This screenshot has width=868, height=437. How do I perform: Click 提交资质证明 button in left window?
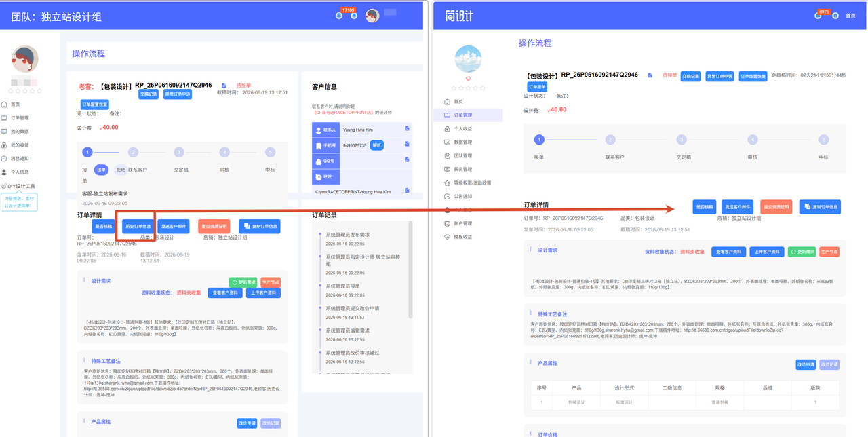tap(214, 227)
